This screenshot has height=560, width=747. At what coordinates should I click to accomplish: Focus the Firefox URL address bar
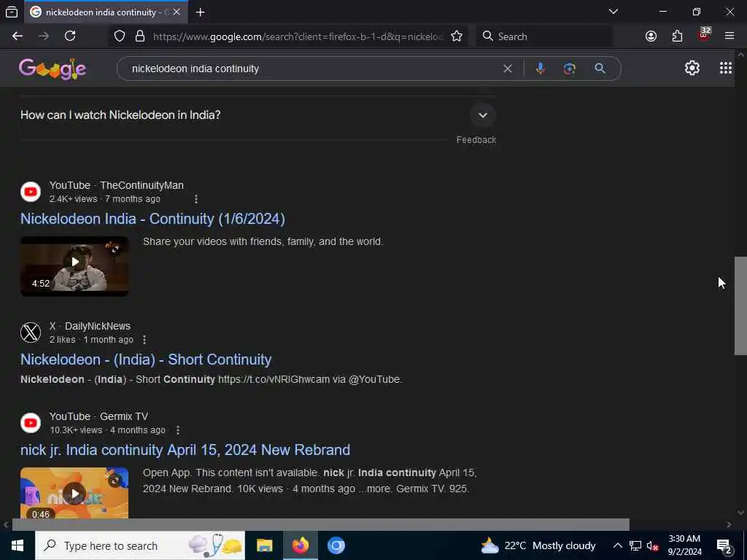coord(298,36)
